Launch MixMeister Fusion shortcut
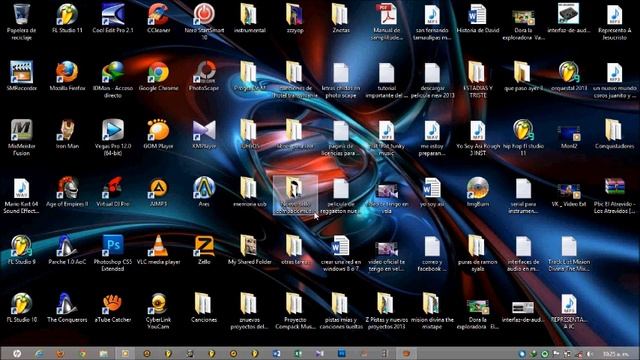640x360 pixels. 21,138
